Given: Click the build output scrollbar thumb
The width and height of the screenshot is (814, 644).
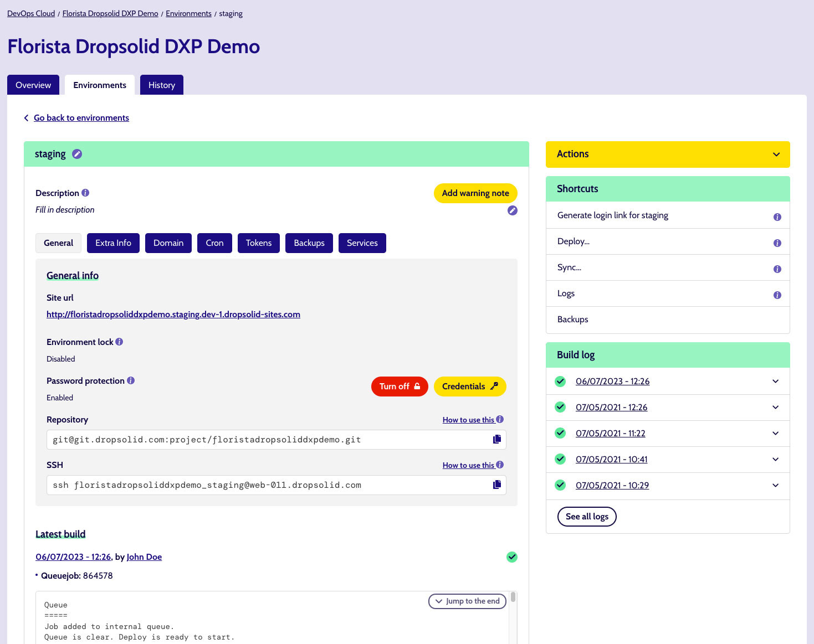Looking at the screenshot, I should coord(513,597).
